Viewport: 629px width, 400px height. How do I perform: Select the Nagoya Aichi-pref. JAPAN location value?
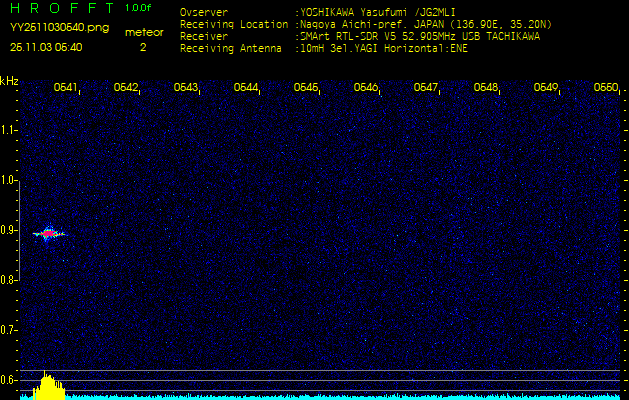426,24
